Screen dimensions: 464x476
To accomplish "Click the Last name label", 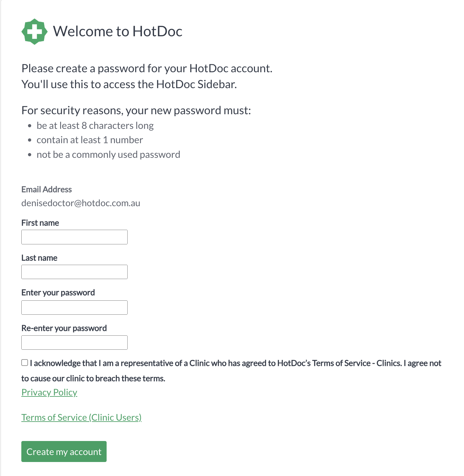I will [39, 258].
